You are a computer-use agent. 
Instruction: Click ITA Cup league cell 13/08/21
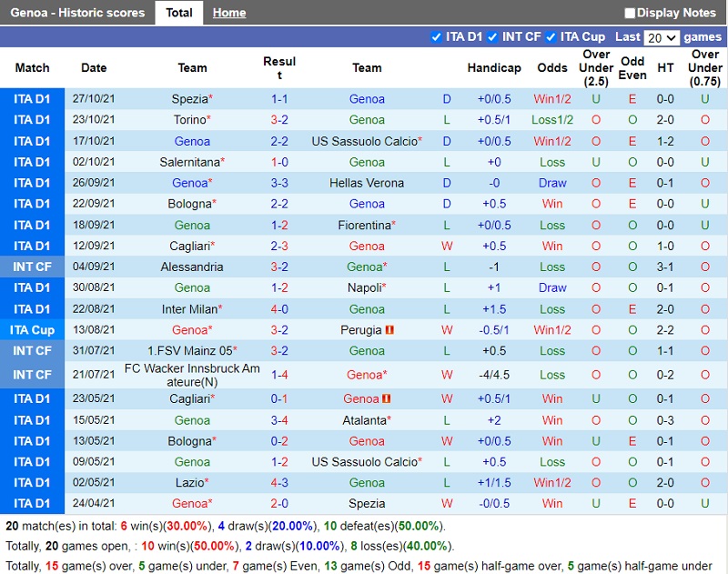point(32,330)
